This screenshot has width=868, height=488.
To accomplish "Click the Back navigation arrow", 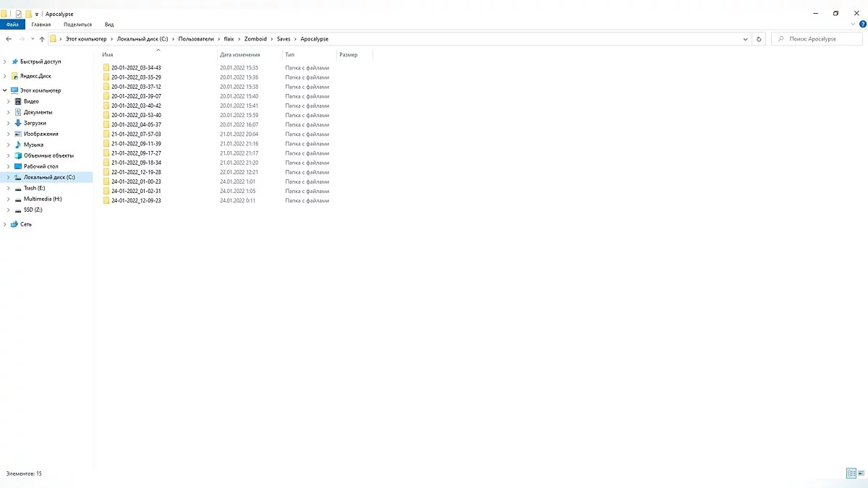I will (x=9, y=39).
